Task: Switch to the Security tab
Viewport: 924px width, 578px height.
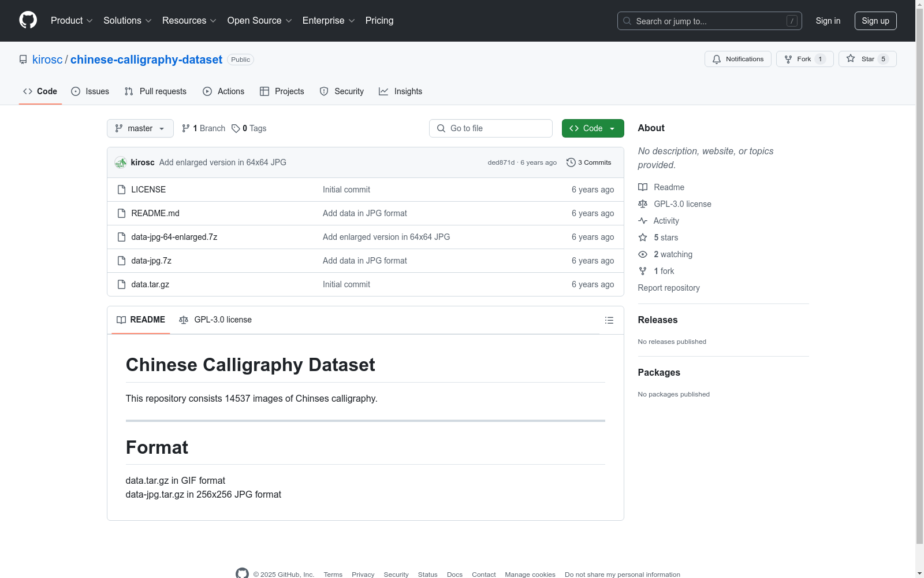Action: [342, 91]
